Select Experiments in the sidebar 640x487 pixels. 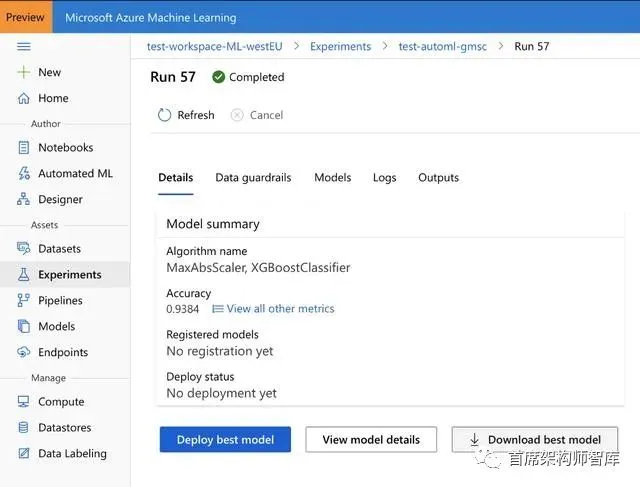70,274
